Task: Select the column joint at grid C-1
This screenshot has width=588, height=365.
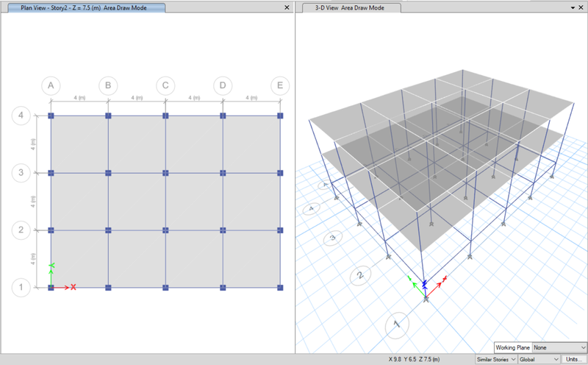Action: coord(165,288)
